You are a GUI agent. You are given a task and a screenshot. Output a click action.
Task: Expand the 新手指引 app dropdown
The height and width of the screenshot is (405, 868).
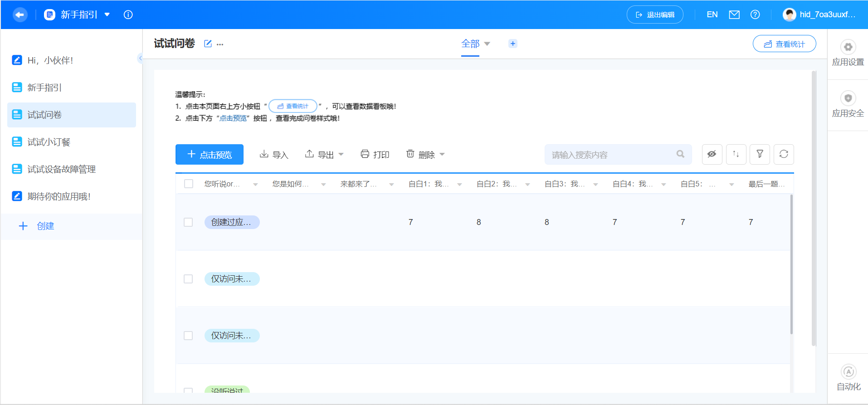coord(107,15)
